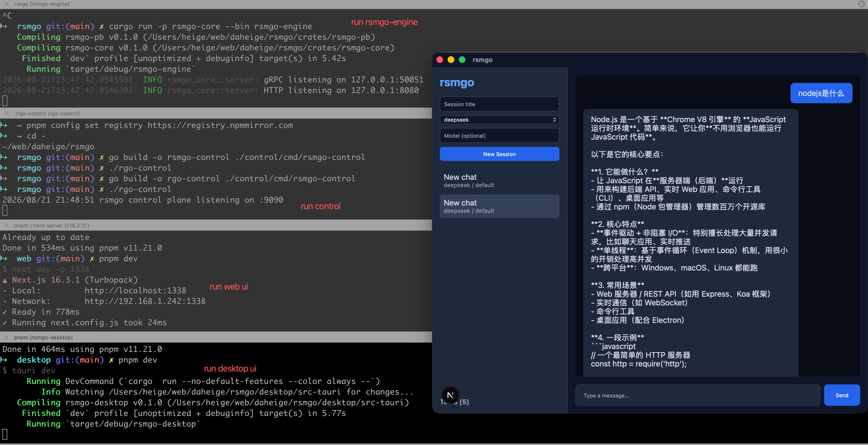This screenshot has width=868, height=445.
Task: Click the rsmgo logo heading
Action: coord(457,83)
